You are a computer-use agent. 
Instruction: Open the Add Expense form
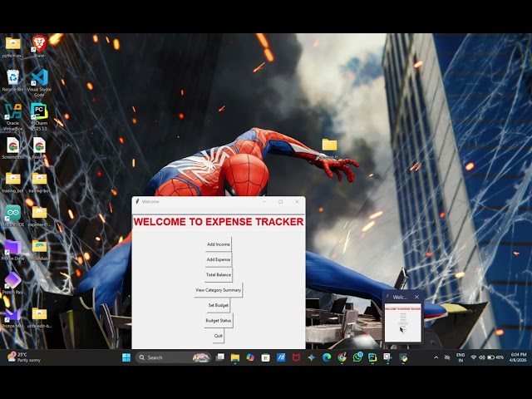(218, 259)
